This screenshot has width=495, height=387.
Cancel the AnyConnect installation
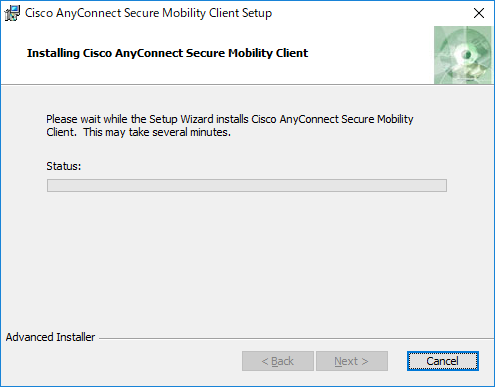(x=443, y=361)
